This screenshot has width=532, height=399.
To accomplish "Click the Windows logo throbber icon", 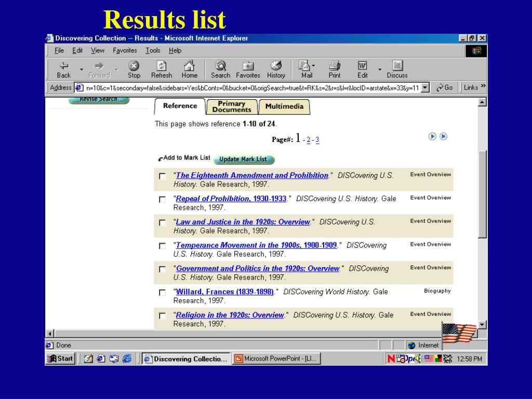I will (x=476, y=51).
